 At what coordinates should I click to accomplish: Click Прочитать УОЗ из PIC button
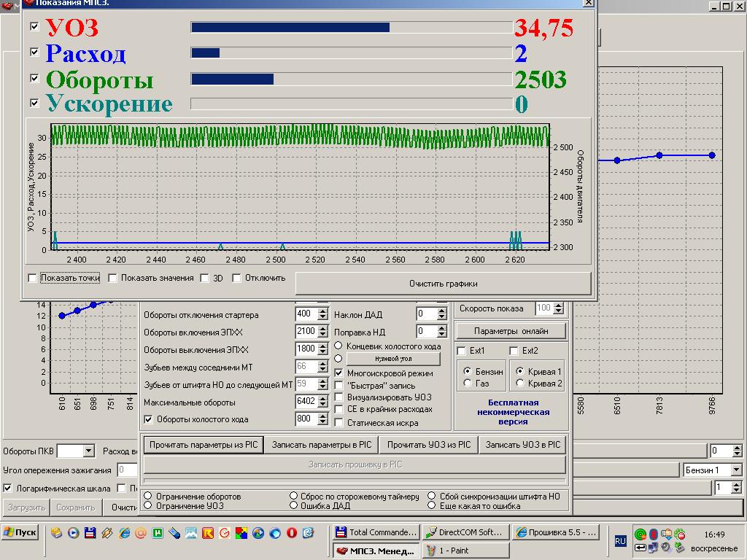click(x=429, y=445)
